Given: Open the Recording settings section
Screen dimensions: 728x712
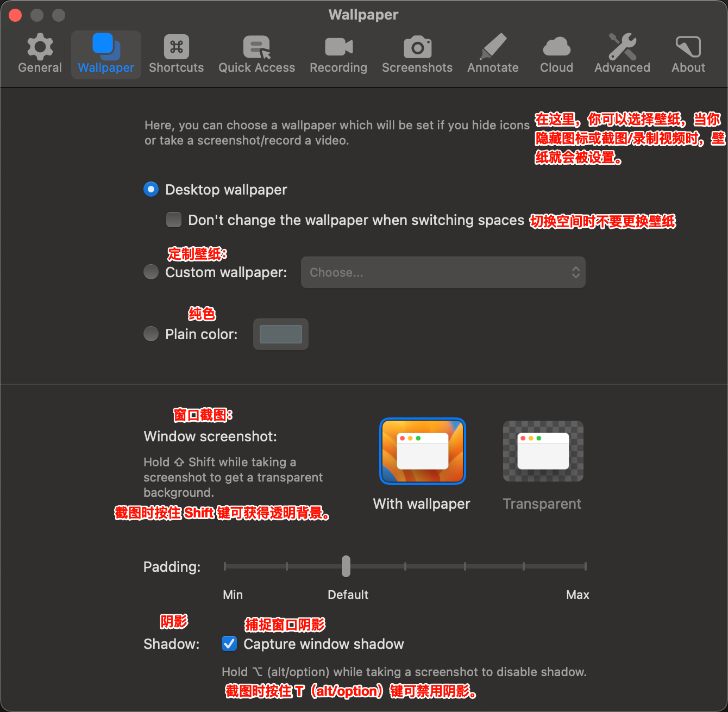Looking at the screenshot, I should (338, 52).
